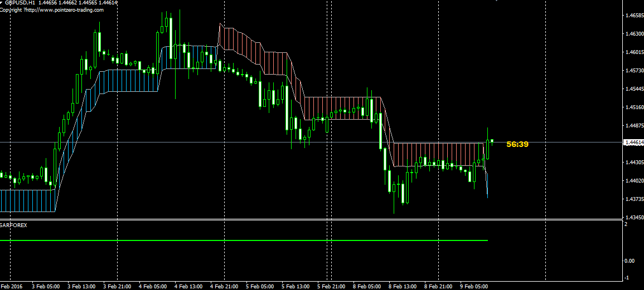Viewport: 644px width, 290px height.
Task: Select the 3 Feb 2016 date label
Action: click(11, 287)
